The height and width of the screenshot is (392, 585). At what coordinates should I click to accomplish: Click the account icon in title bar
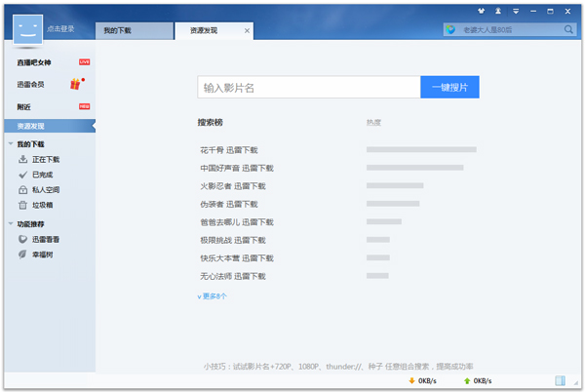pos(499,11)
